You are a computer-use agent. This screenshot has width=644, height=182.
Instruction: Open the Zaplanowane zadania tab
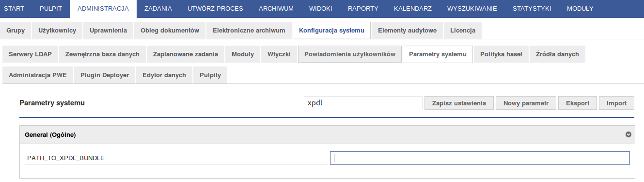tap(186, 54)
